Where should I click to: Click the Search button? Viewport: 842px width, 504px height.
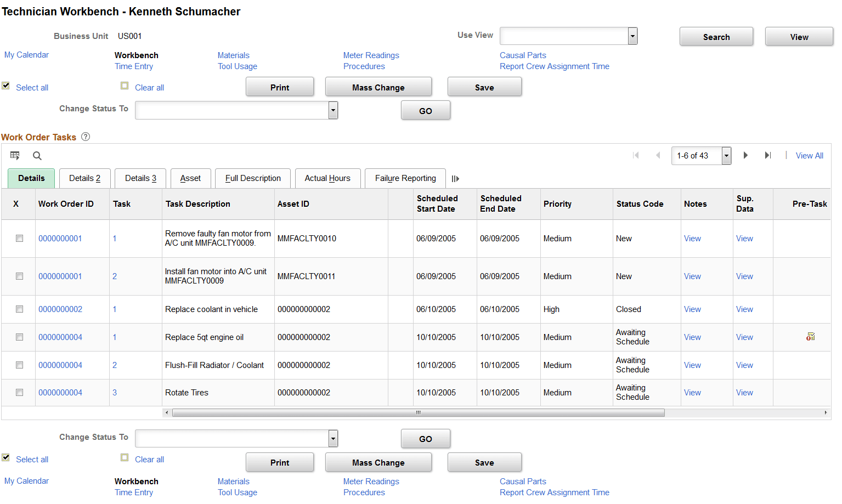click(716, 37)
